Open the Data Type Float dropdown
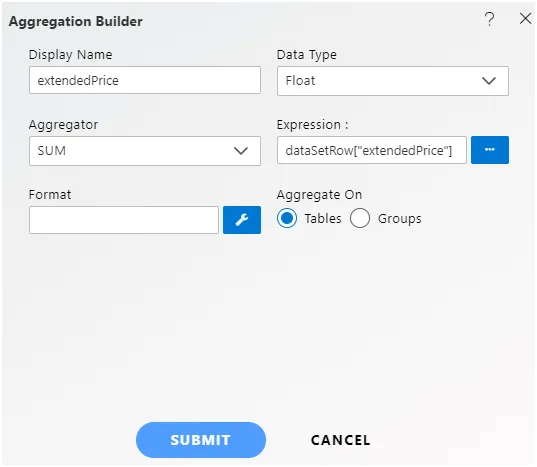This screenshot has height=467, width=537. [393, 81]
